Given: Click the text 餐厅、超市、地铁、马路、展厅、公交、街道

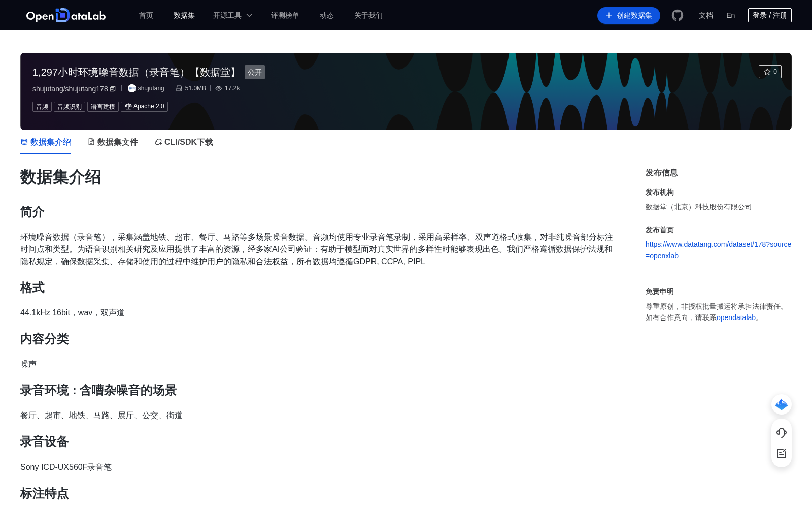Looking at the screenshot, I should [101, 415].
